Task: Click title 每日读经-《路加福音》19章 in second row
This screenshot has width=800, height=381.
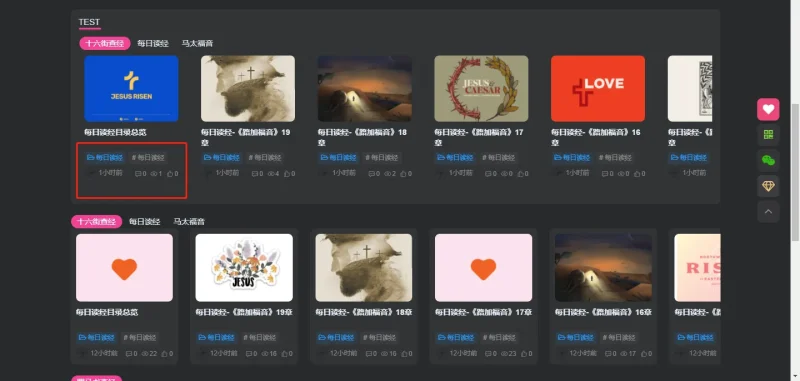Action: coord(244,312)
